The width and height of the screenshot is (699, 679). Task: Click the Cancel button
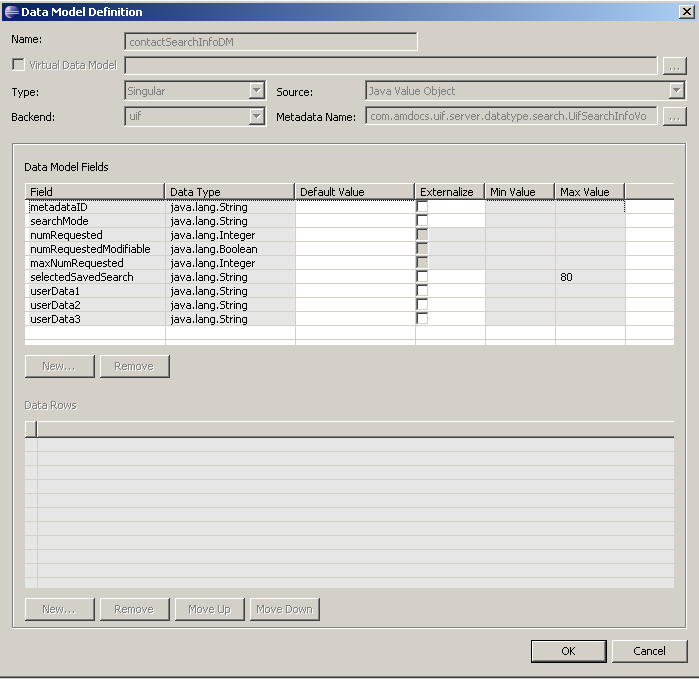tap(649, 651)
